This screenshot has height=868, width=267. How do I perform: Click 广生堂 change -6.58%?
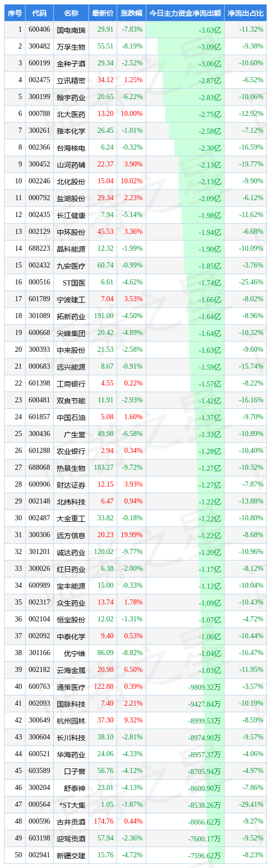(x=132, y=434)
